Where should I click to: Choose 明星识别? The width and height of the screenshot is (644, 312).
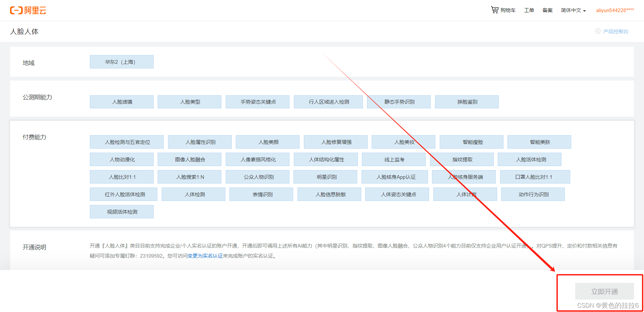325,177
